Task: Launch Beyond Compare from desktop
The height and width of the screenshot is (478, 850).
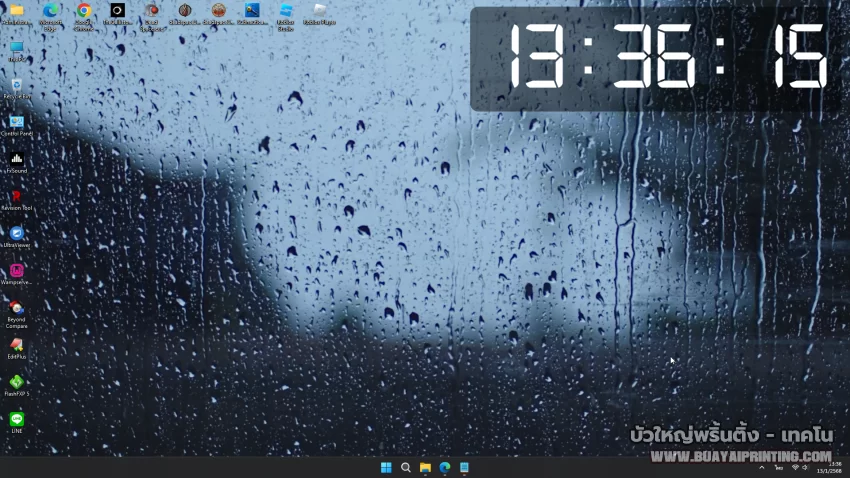Action: pos(17,309)
